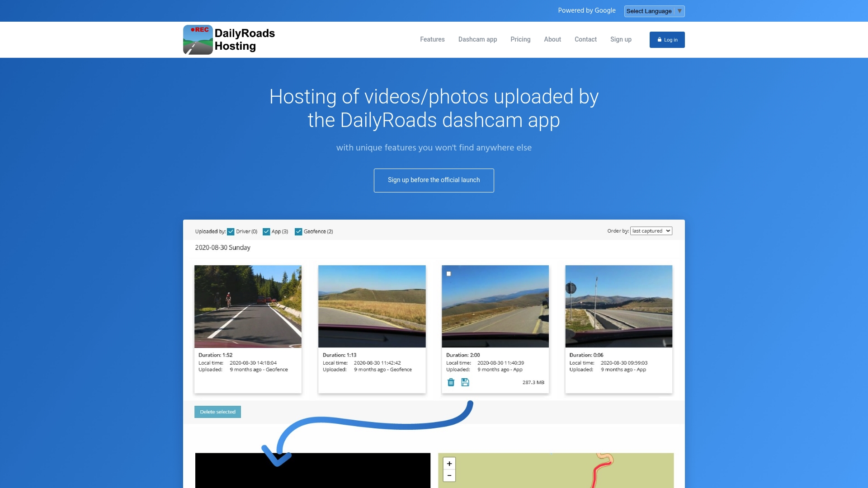This screenshot has width=868, height=488.
Task: Open the cyclists road video thumbnail, duration 1:52
Action: pos(248,306)
